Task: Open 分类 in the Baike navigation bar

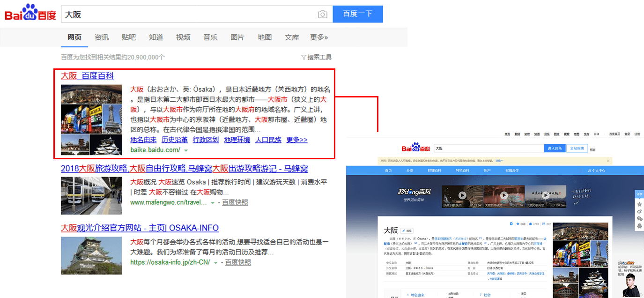Action: click(410, 171)
